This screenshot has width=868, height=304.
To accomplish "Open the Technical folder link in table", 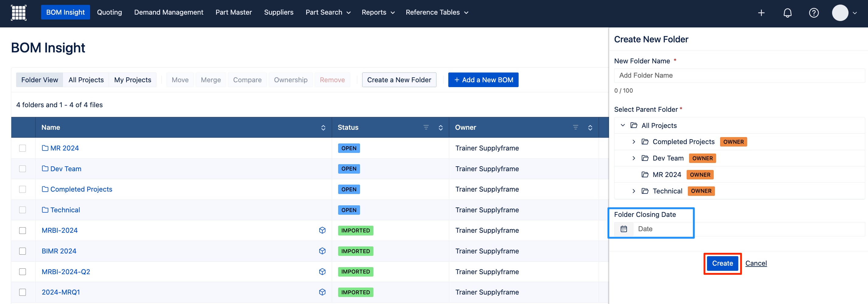I will [x=65, y=210].
